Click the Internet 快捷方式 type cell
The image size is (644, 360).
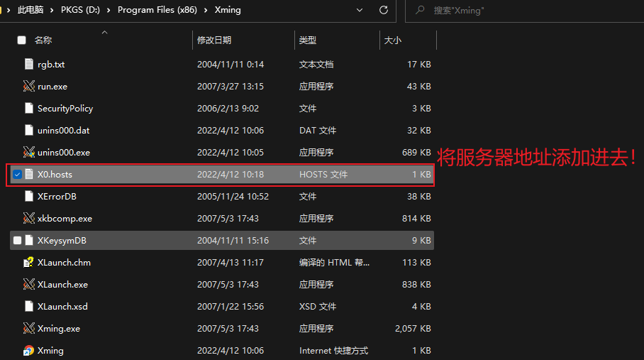click(x=333, y=351)
